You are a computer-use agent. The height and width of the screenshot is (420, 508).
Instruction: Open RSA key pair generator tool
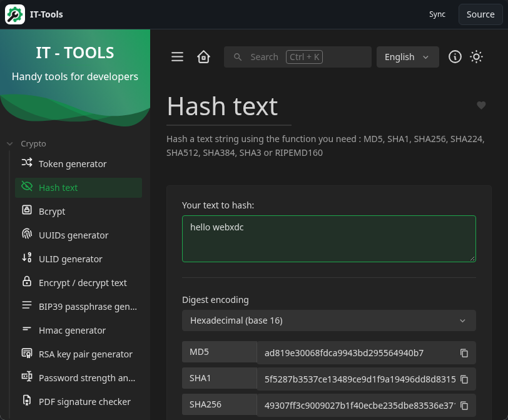click(x=78, y=354)
